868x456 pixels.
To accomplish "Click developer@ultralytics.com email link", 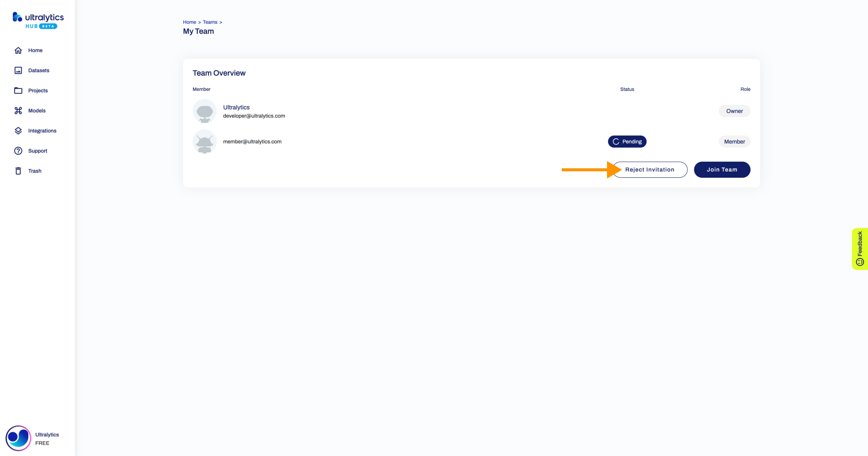I will (x=254, y=116).
